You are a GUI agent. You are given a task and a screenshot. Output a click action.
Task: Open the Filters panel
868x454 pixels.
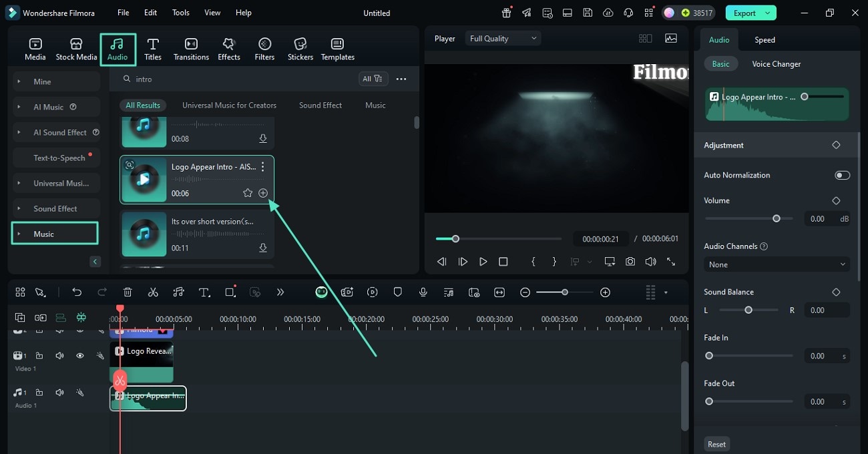(x=264, y=49)
